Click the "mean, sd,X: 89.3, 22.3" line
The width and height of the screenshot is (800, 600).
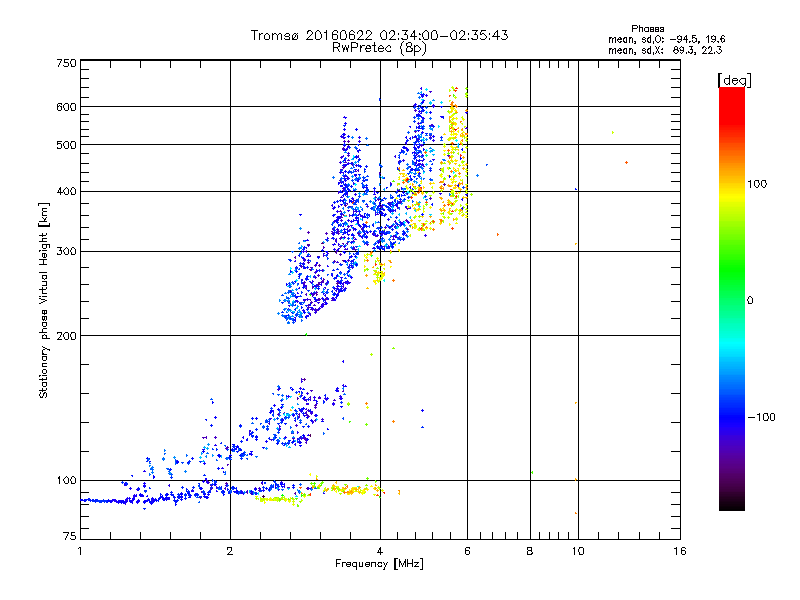[x=665, y=50]
